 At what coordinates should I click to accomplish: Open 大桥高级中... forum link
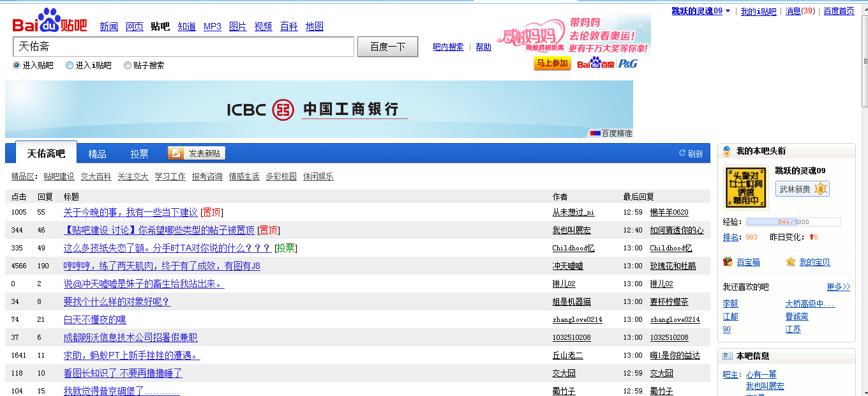click(810, 303)
